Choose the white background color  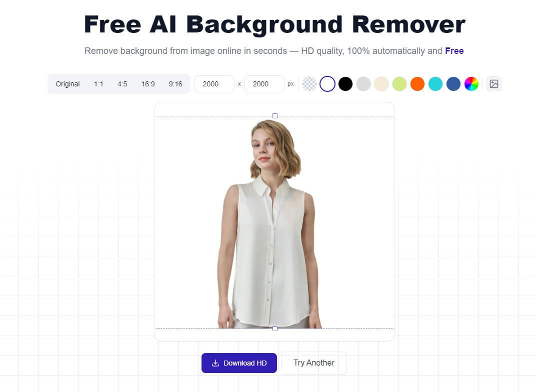(x=327, y=84)
